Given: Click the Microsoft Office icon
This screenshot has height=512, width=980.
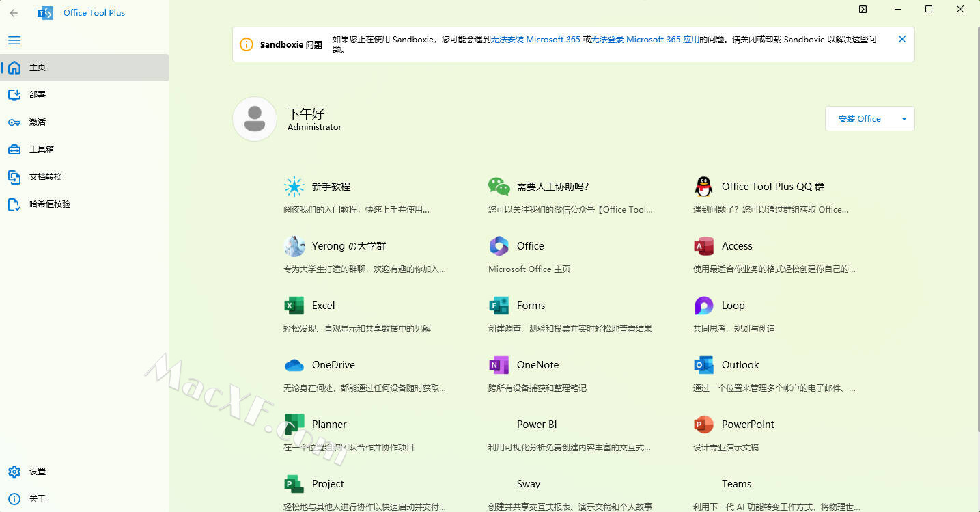Looking at the screenshot, I should click(x=499, y=246).
